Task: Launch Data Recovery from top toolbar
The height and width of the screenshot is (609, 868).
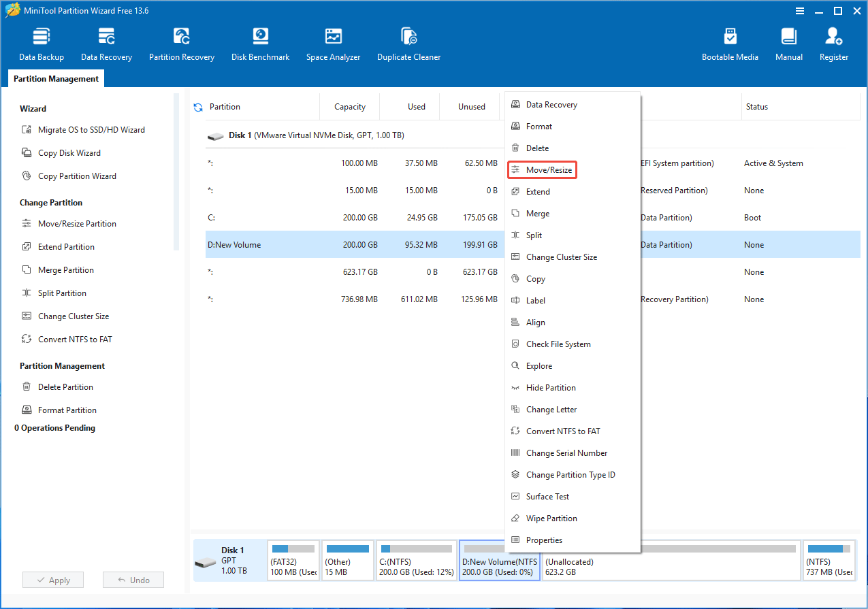Action: (x=106, y=45)
